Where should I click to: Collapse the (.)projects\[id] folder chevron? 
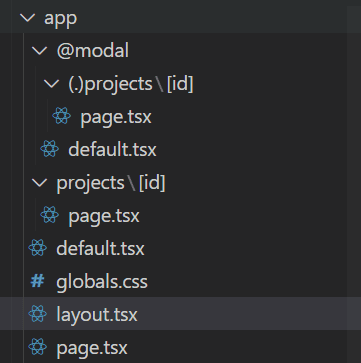pyautogui.click(x=51, y=84)
